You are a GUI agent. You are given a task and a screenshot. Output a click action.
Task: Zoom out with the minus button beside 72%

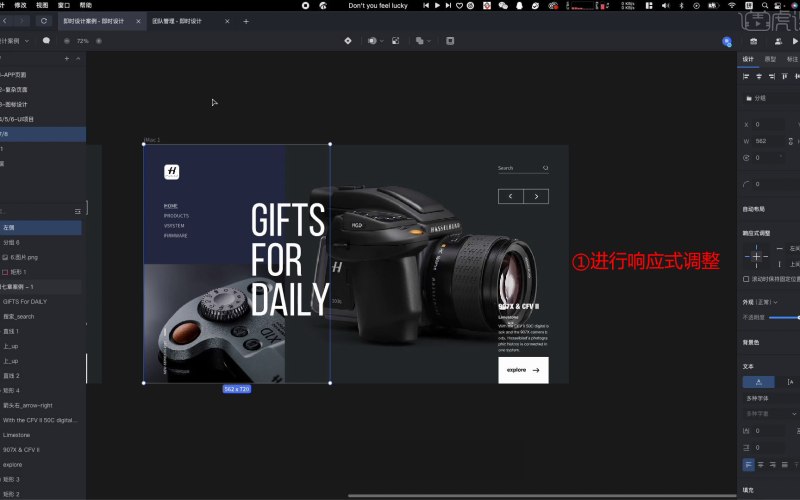(x=67, y=41)
